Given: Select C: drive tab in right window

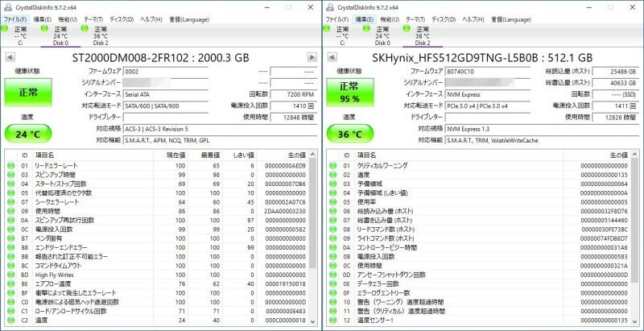Looking at the screenshot, I should tap(342, 35).
